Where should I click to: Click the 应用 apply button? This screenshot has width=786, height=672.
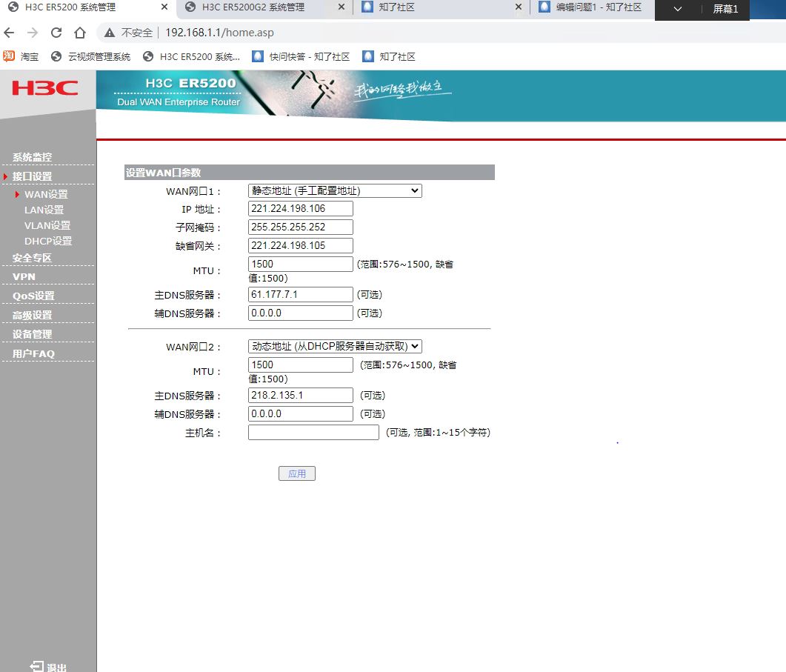pos(297,473)
